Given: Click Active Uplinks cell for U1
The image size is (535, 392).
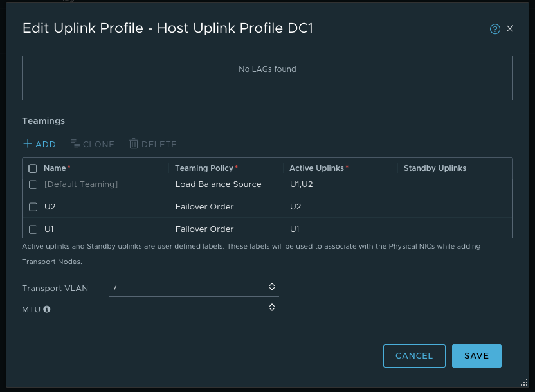Looking at the screenshot, I should point(295,229).
